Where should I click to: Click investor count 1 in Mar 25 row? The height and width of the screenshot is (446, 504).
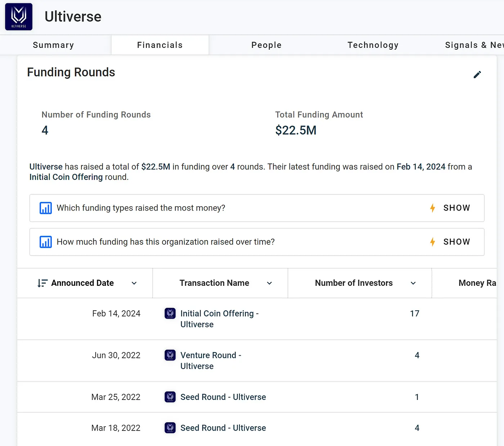coord(417,397)
